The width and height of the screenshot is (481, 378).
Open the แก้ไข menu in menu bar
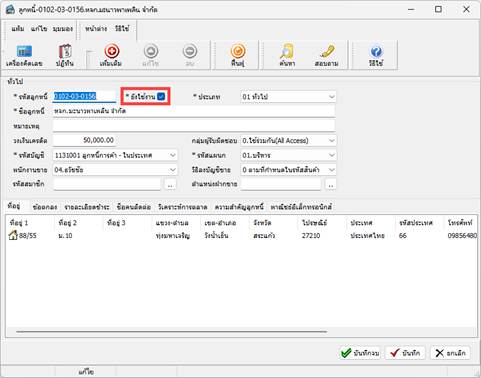(39, 29)
